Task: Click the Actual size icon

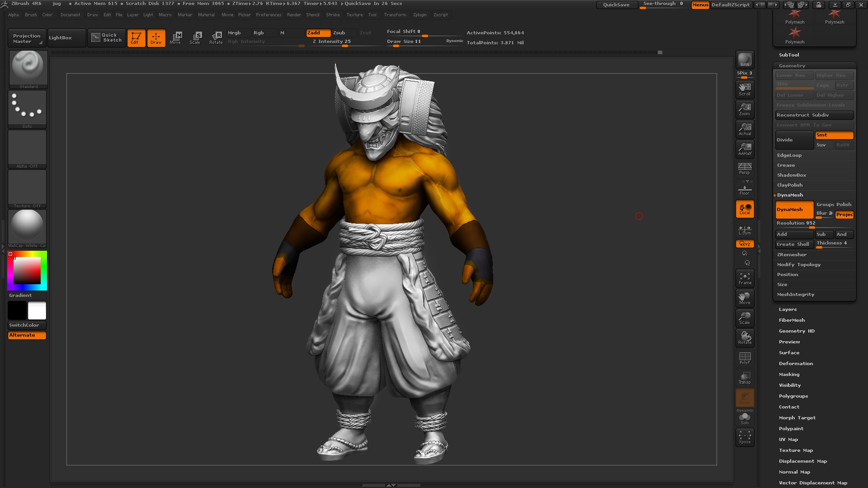Action: (x=745, y=129)
